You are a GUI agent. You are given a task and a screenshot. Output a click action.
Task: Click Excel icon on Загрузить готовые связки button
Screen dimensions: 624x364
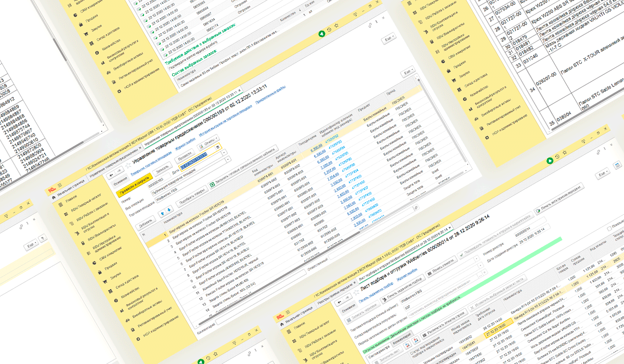tap(213, 185)
